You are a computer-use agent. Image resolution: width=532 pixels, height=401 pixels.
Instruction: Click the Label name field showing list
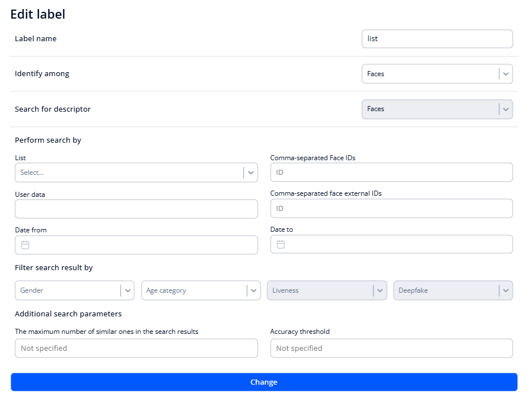(x=437, y=38)
